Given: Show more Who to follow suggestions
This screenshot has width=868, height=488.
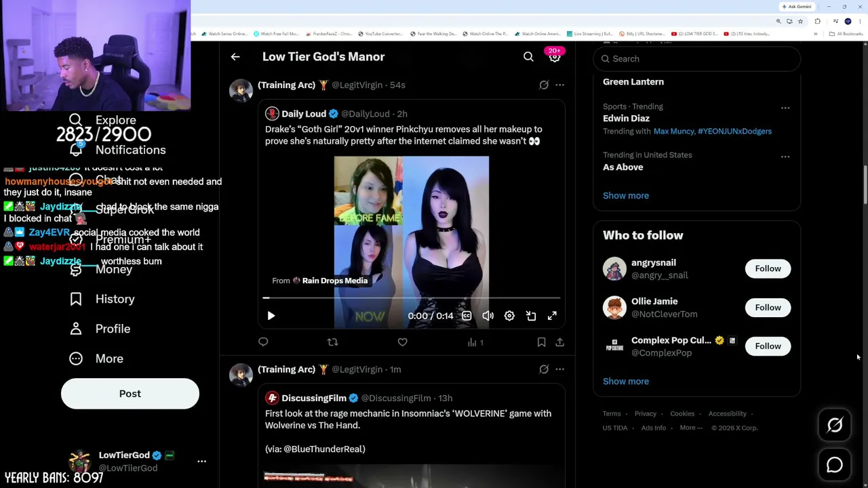Looking at the screenshot, I should click(626, 382).
